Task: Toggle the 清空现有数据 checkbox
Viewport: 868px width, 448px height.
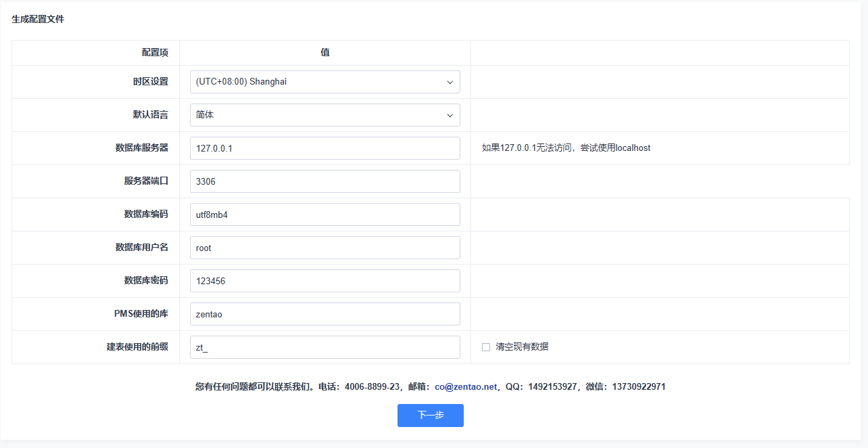Action: [485, 347]
